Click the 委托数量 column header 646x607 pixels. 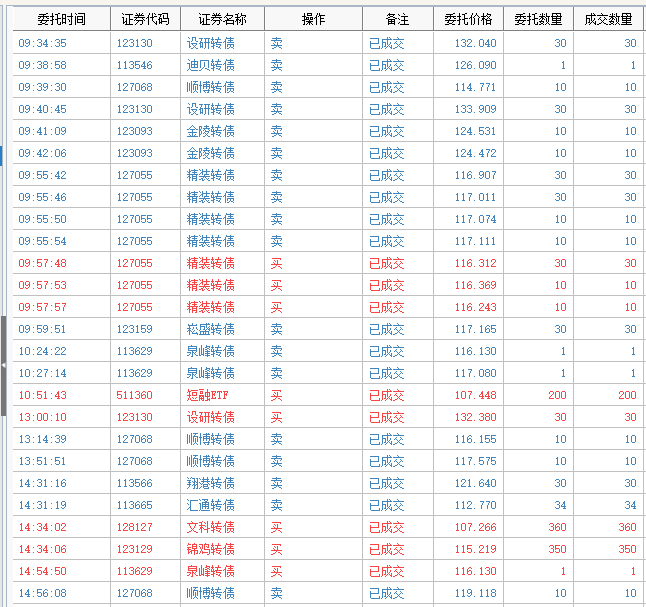click(538, 19)
